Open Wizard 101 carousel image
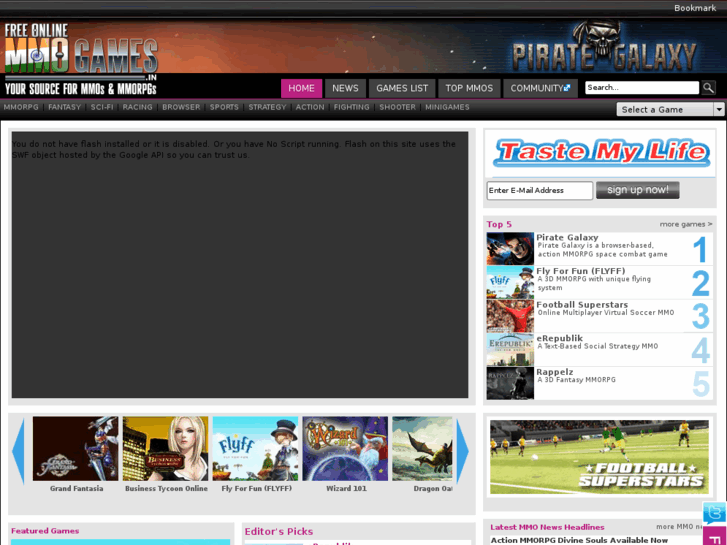 345,449
